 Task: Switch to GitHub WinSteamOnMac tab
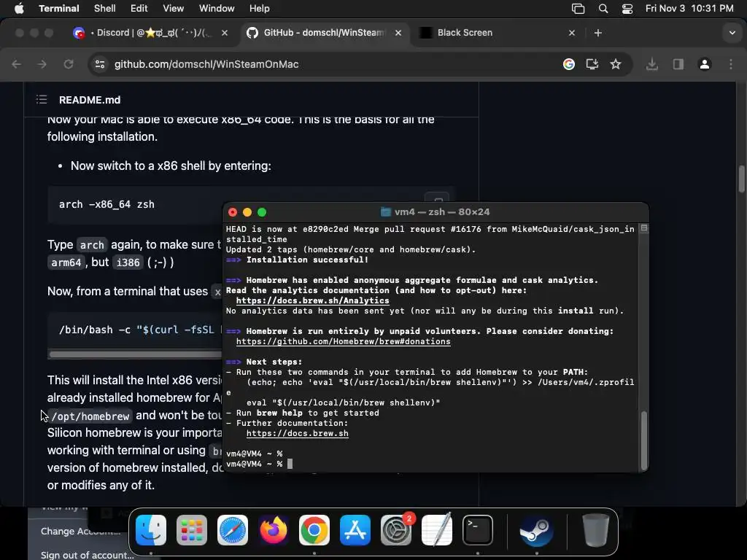[x=324, y=33]
